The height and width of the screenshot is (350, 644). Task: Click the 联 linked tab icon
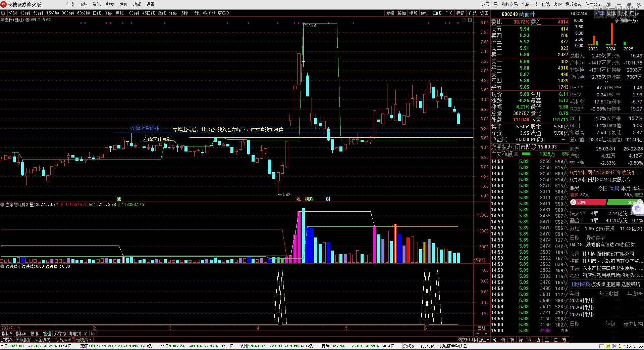point(529,340)
